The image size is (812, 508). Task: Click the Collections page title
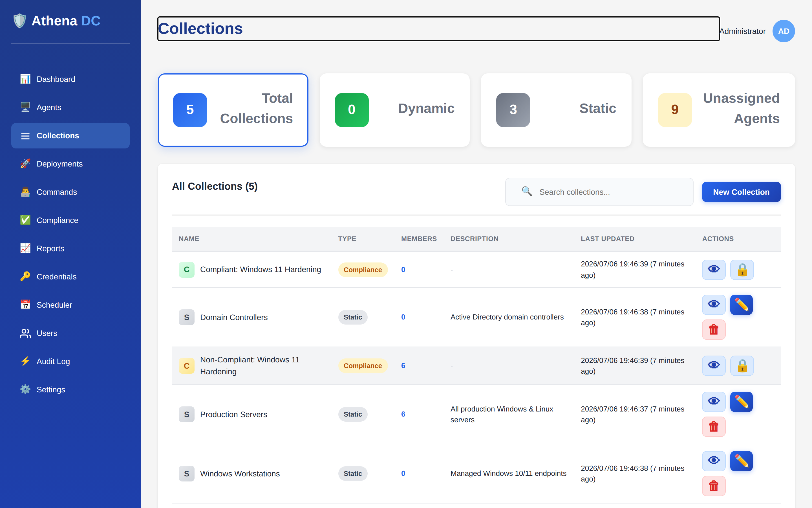pos(200,29)
